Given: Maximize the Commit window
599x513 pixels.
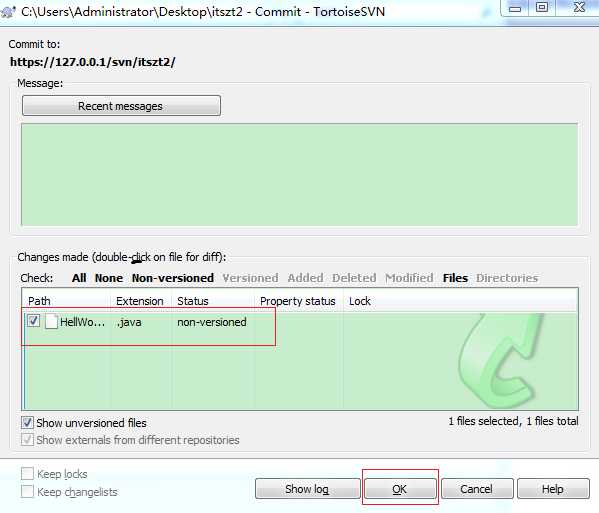Looking at the screenshot, I should point(542,8).
